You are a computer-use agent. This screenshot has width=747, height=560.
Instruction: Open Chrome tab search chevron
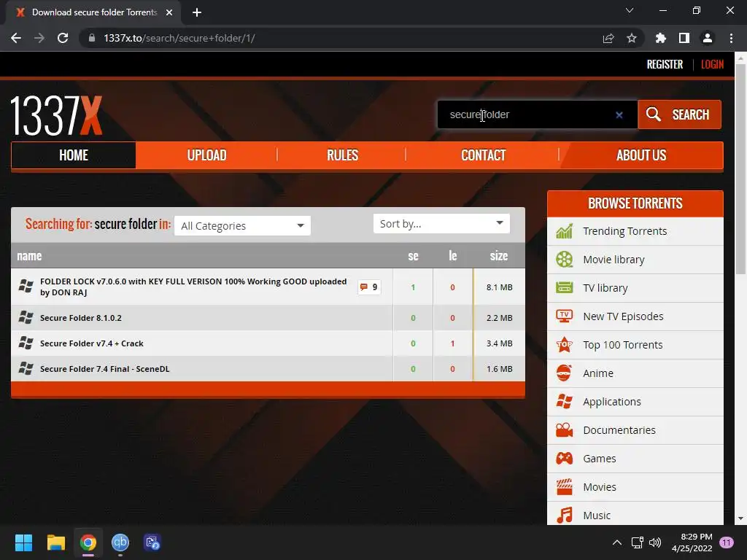[x=630, y=10]
